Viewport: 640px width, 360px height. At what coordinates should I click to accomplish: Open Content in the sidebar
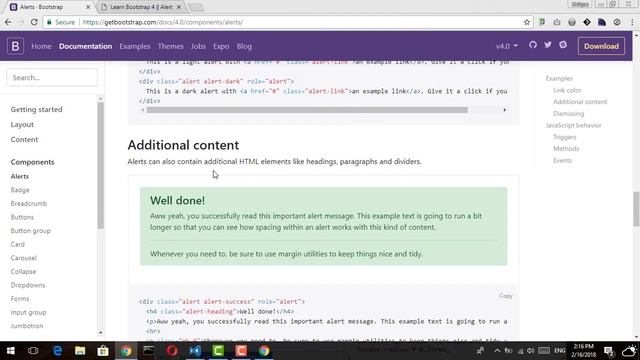point(24,140)
